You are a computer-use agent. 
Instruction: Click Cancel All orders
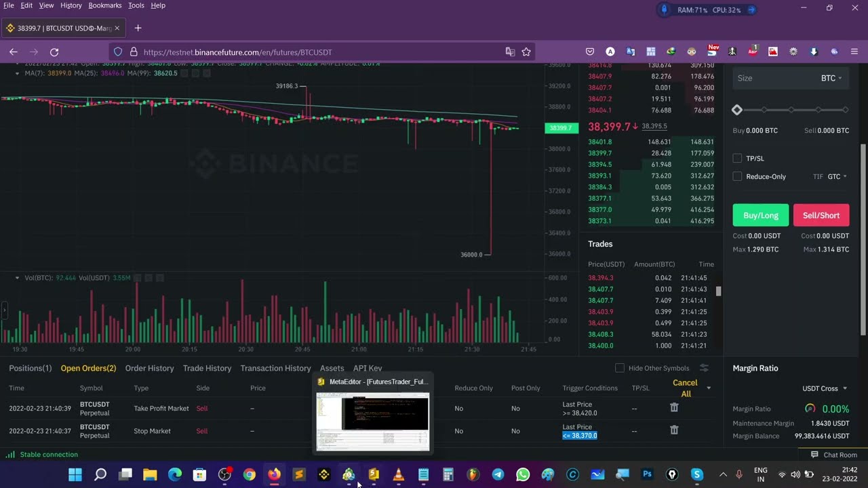(685, 388)
